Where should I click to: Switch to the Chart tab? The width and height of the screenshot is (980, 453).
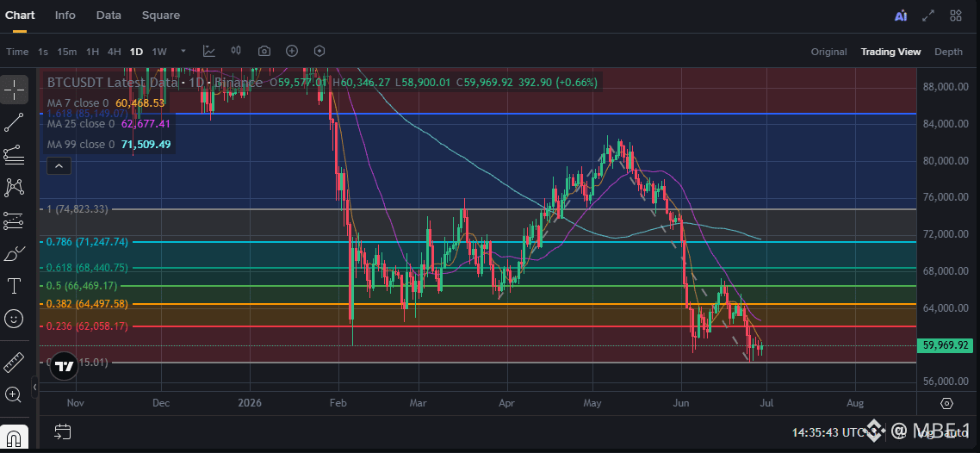click(x=20, y=15)
